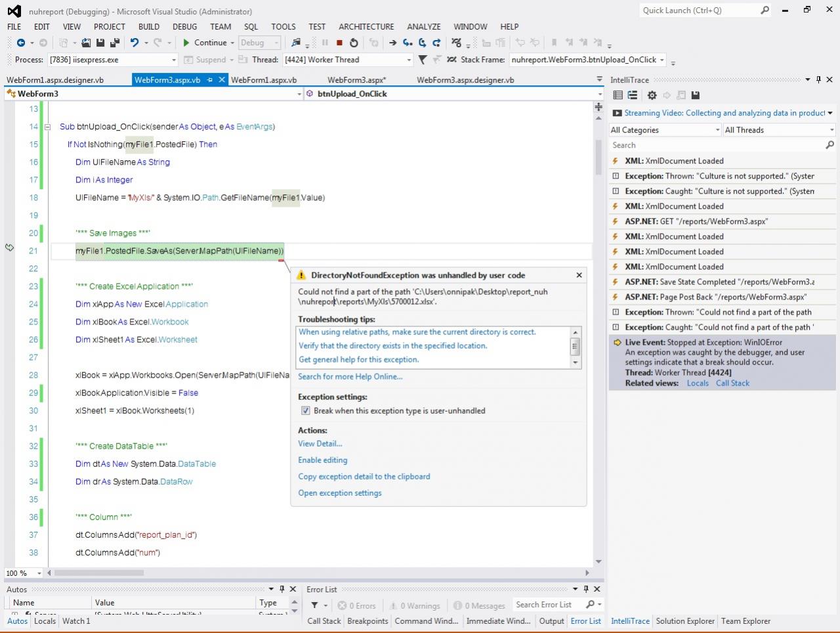
Task: Click the Continue debugging button
Action: pos(204,43)
